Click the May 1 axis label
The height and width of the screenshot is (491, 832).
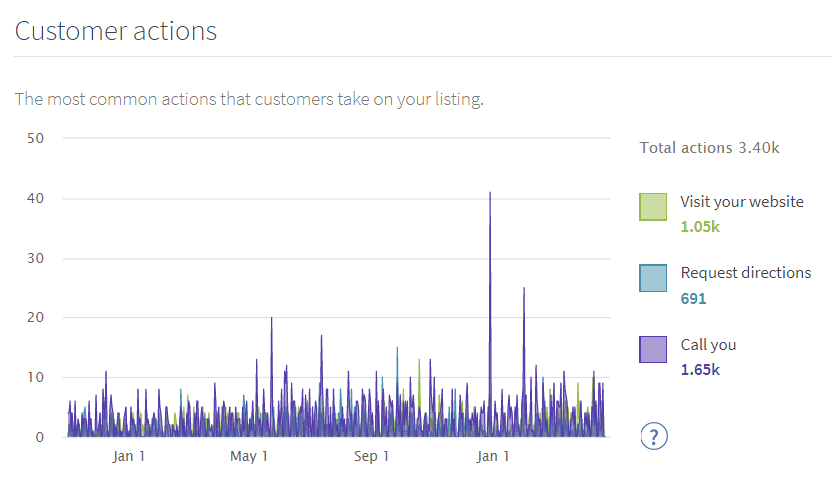[249, 457]
